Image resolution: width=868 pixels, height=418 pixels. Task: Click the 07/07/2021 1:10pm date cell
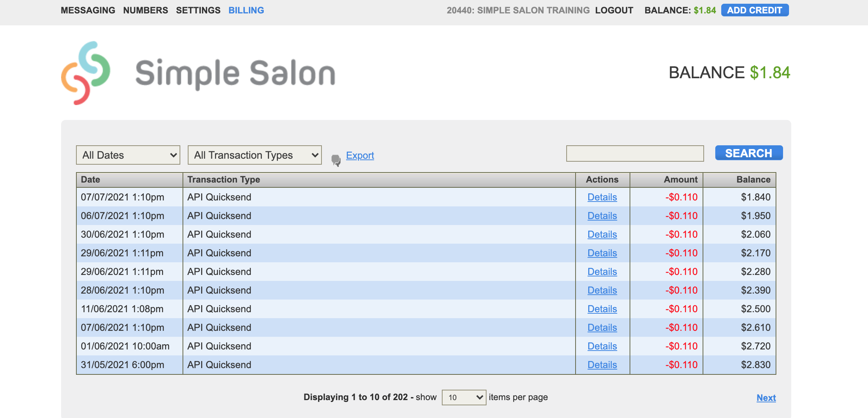click(x=130, y=197)
